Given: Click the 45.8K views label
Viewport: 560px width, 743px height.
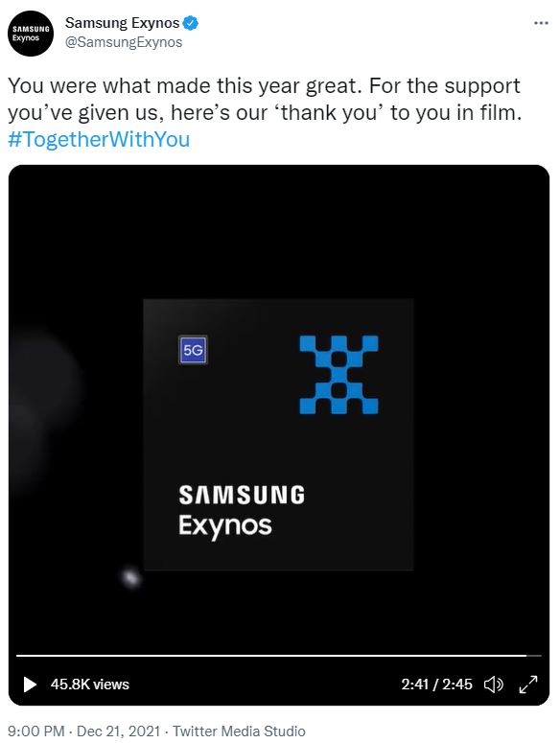Looking at the screenshot, I should pos(90,685).
